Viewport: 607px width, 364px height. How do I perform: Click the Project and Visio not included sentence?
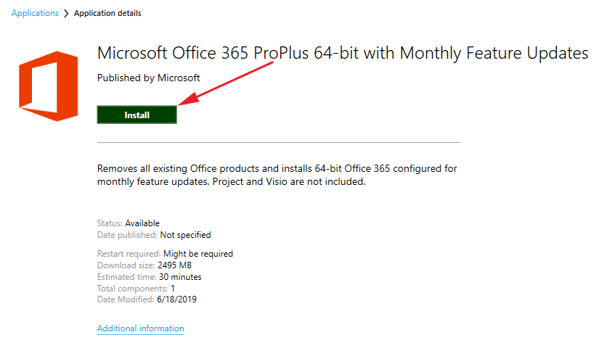(289, 181)
